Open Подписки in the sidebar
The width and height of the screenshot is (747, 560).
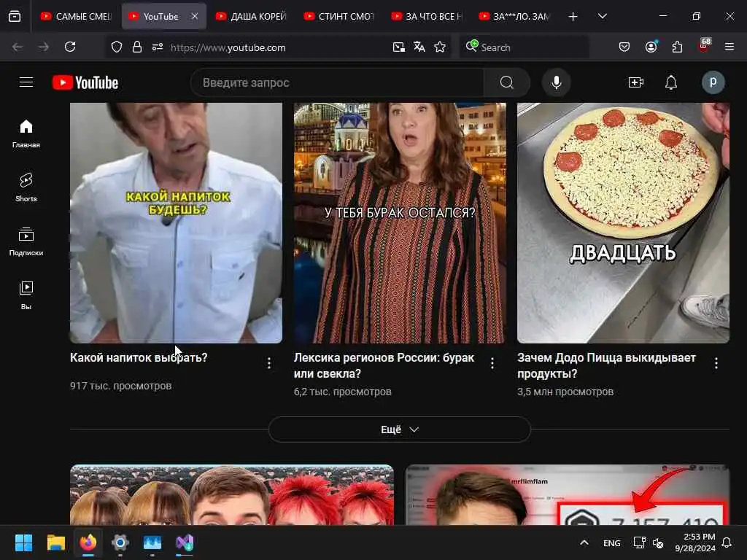pyautogui.click(x=26, y=242)
